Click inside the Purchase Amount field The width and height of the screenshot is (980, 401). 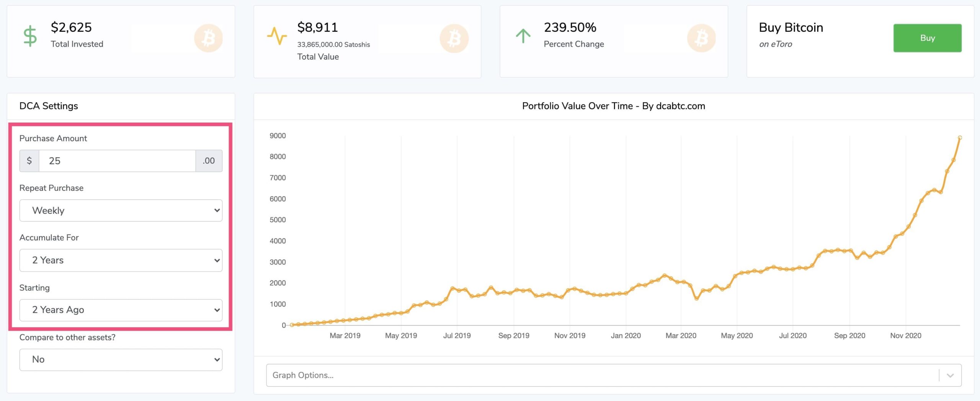coord(117,161)
